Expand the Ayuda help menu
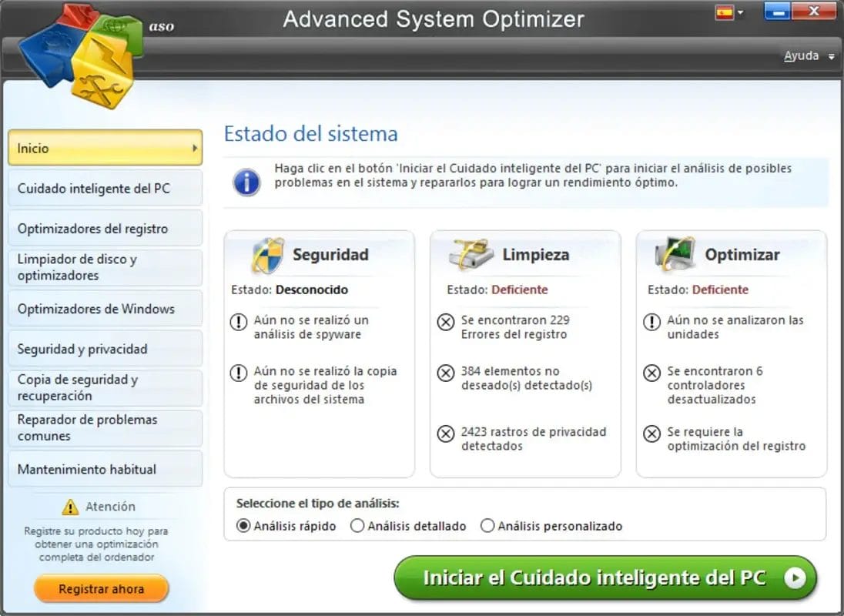 tap(808, 56)
